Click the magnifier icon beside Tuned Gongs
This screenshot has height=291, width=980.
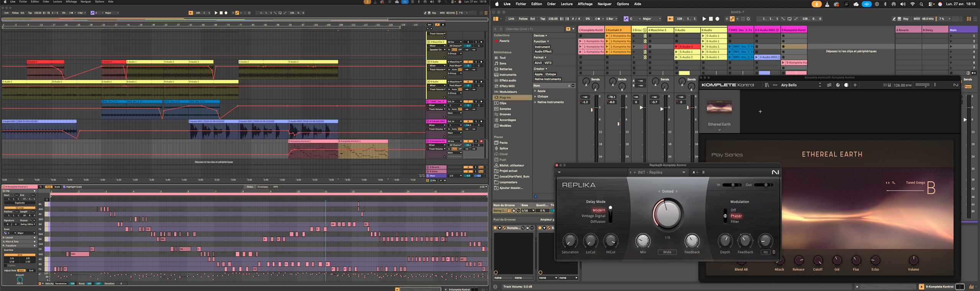coord(893,182)
